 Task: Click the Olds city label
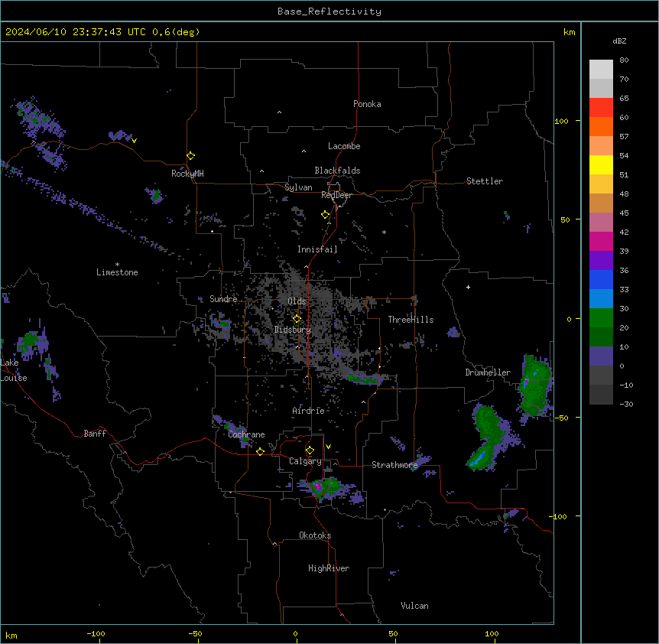(297, 301)
